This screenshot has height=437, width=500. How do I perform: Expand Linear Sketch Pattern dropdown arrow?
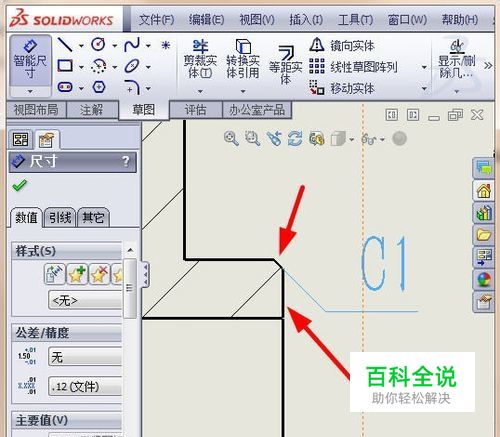point(424,67)
